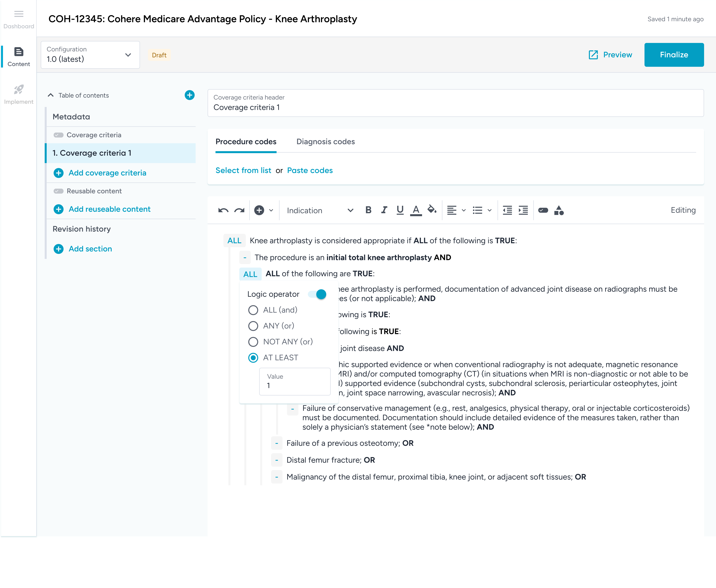The image size is (716, 588).
Task: Expand the list options arrow
Action: pyautogui.click(x=489, y=210)
